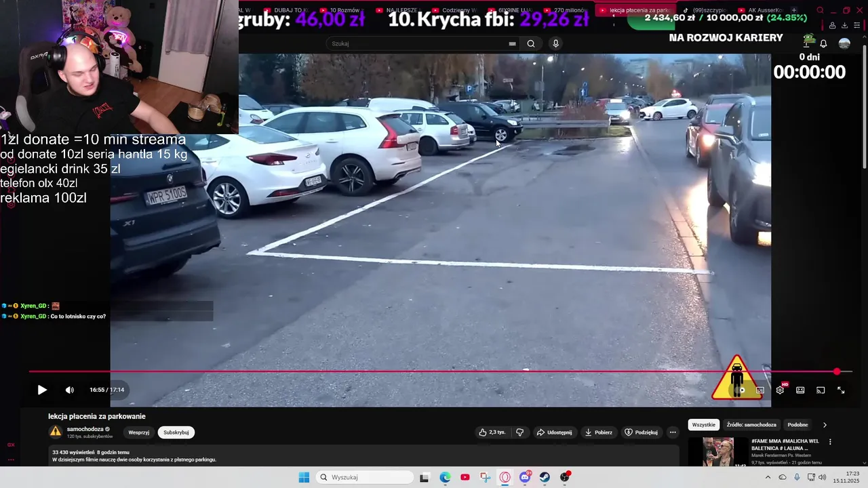The height and width of the screenshot is (488, 868).
Task: Enter fullscreen video mode
Action: pos(841,390)
